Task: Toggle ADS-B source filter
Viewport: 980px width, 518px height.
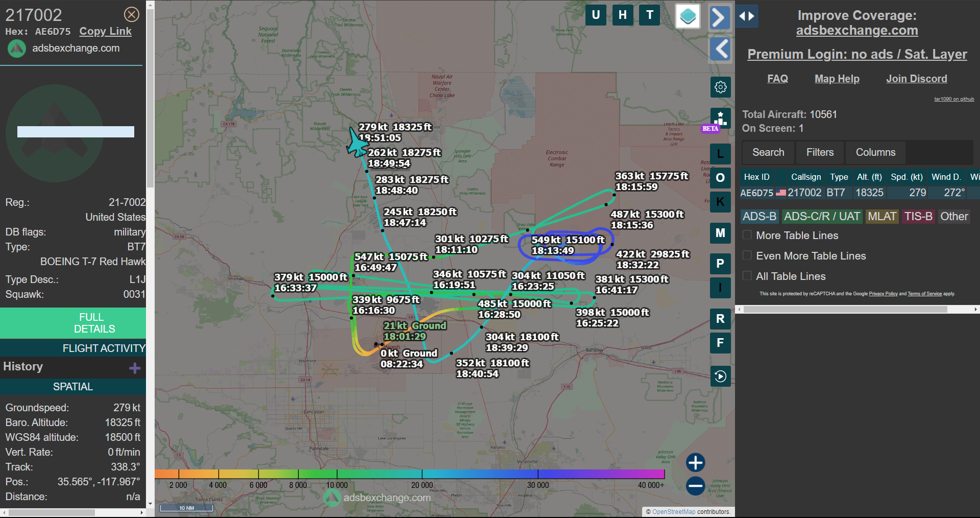Action: pos(759,217)
